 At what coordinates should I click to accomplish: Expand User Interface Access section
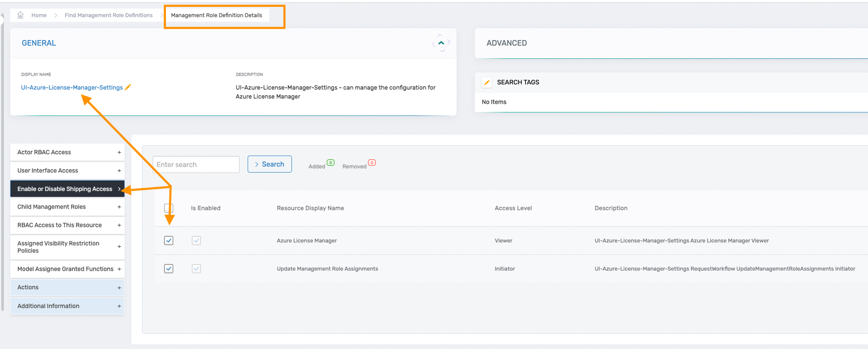coord(67,171)
